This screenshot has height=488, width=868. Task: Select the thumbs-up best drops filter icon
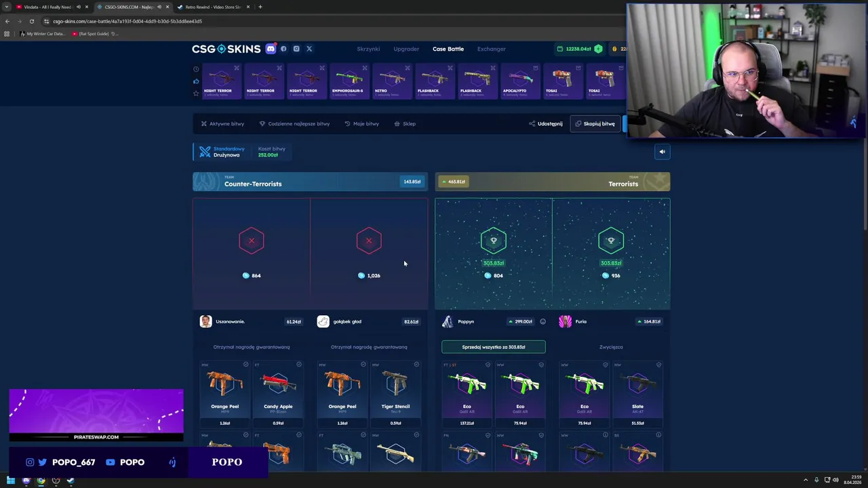[196, 81]
